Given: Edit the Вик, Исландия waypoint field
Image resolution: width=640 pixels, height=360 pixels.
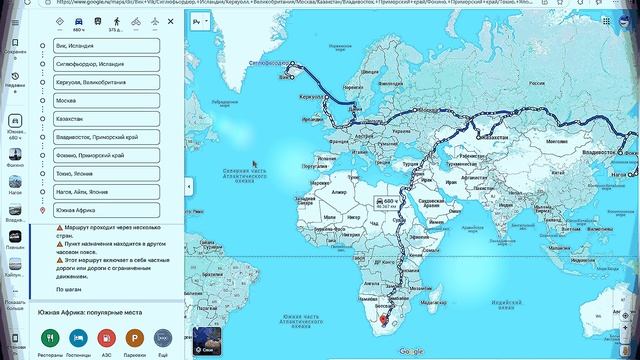Looking at the screenshot, I should pos(106,46).
